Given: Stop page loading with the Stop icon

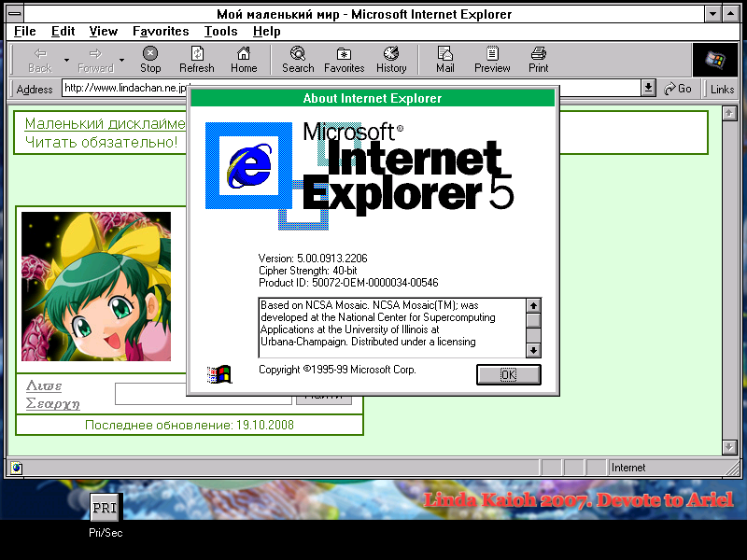Looking at the screenshot, I should (x=150, y=60).
